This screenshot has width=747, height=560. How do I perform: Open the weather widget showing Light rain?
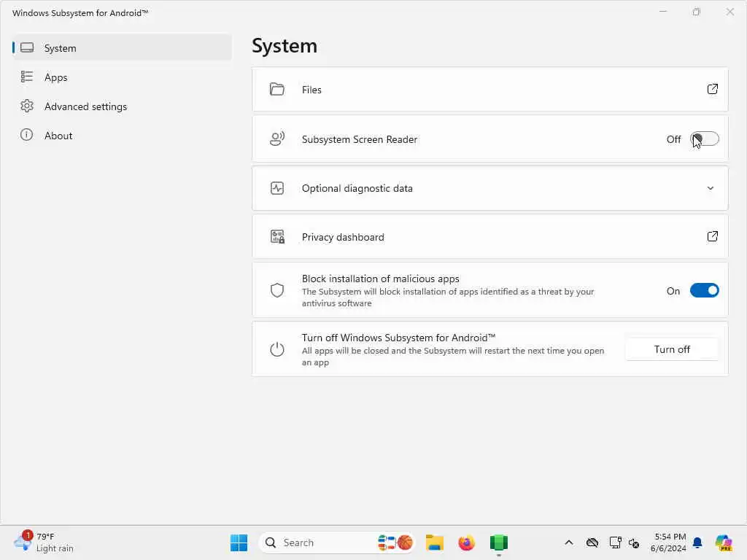[44, 542]
